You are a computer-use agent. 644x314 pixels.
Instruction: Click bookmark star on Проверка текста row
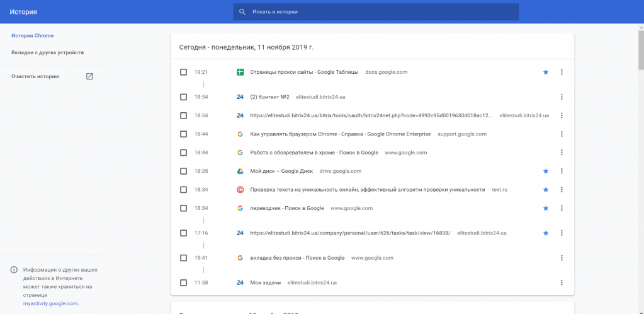coord(546,190)
